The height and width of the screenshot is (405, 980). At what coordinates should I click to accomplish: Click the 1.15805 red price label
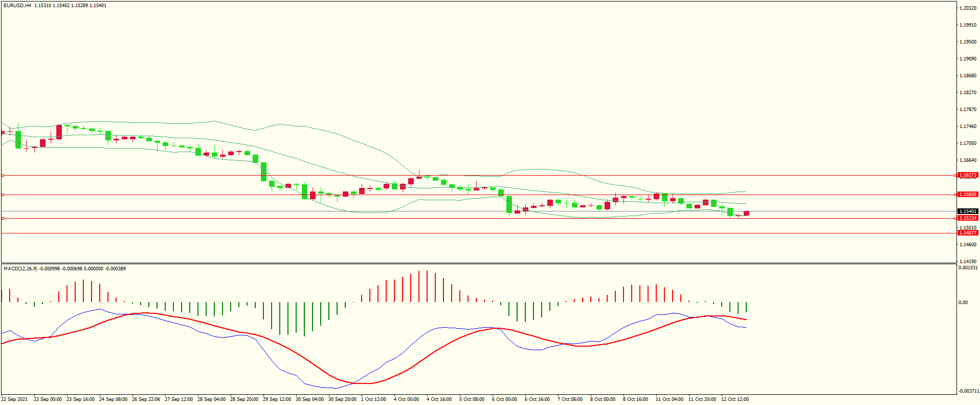[x=967, y=195]
